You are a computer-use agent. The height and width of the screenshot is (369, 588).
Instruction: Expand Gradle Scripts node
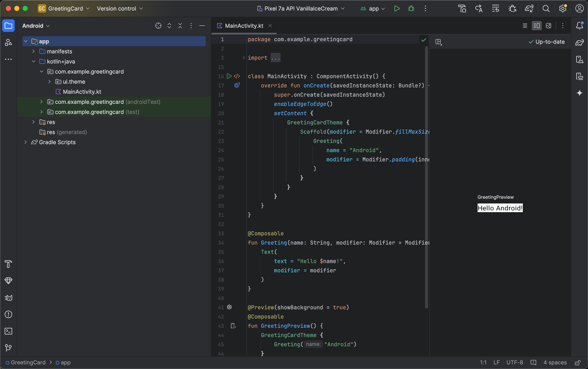pyautogui.click(x=26, y=142)
